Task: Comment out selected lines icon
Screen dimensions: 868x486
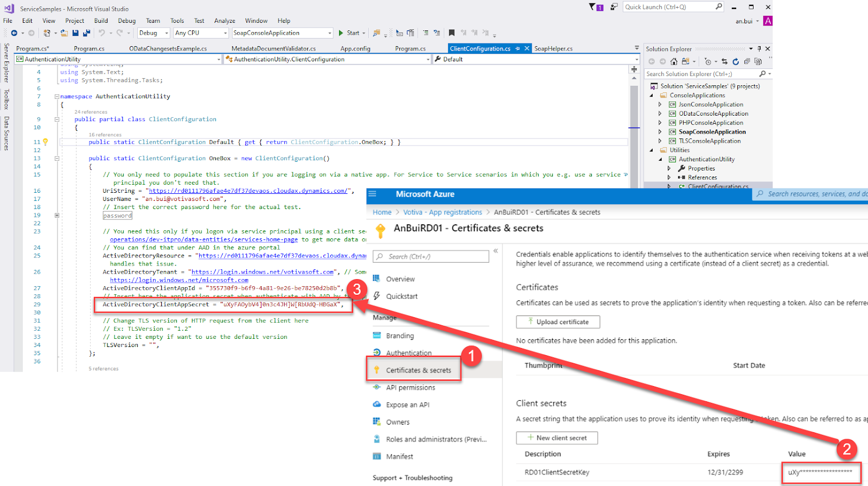Action: point(425,33)
